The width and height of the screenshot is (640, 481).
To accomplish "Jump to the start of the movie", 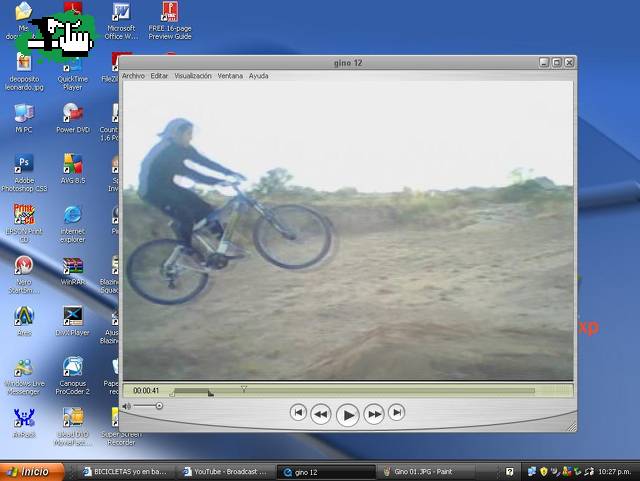I will click(298, 412).
